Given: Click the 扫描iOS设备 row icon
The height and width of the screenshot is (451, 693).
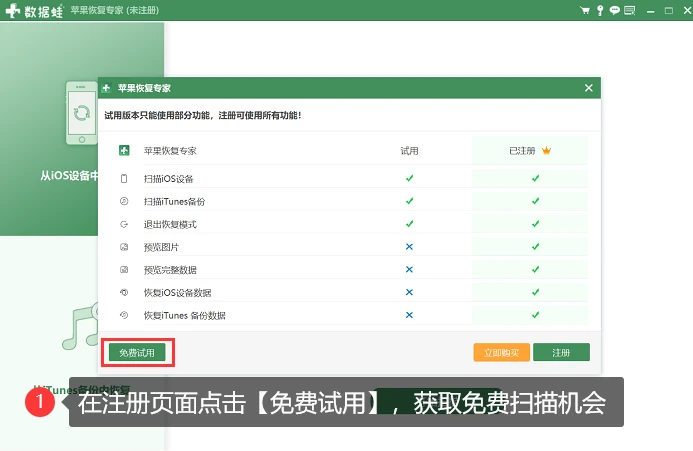Looking at the screenshot, I should point(124,179).
